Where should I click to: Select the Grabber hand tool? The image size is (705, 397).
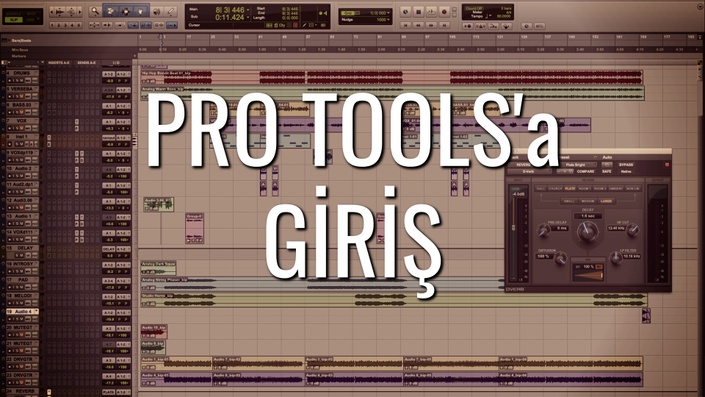pyautogui.click(x=140, y=11)
